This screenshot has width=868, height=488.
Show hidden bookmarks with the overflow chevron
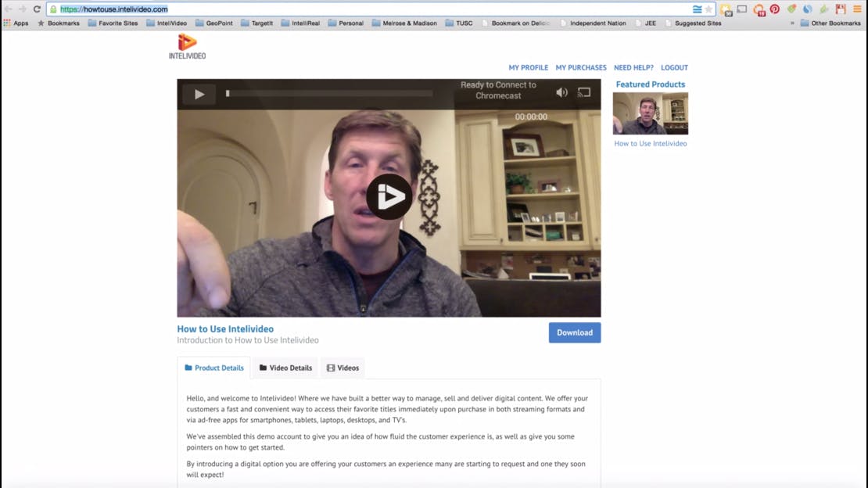[x=792, y=23]
